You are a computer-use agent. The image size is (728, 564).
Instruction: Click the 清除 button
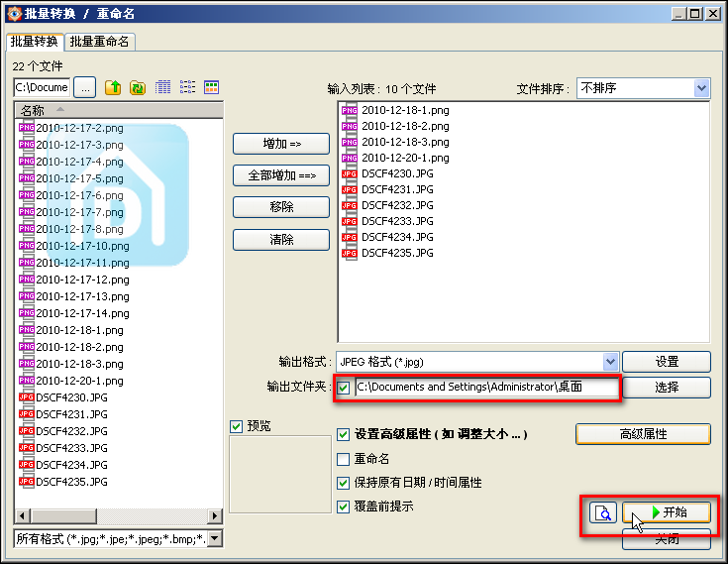click(x=281, y=240)
